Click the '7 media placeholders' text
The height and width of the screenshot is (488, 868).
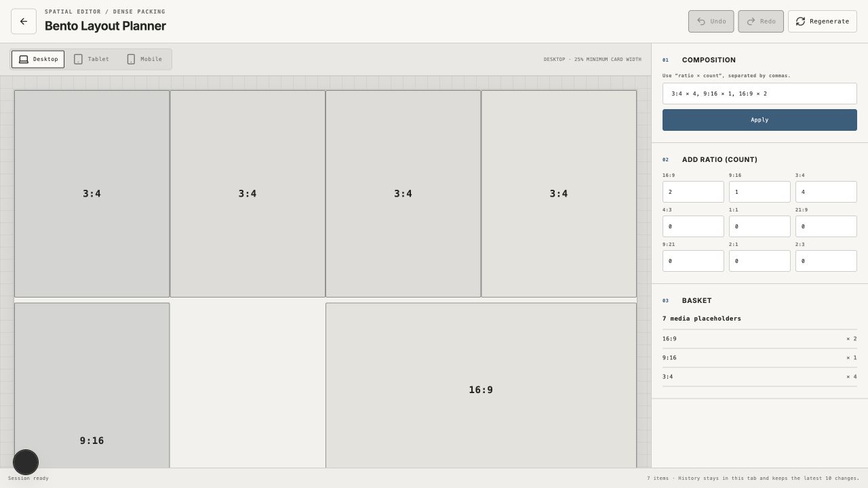click(702, 319)
